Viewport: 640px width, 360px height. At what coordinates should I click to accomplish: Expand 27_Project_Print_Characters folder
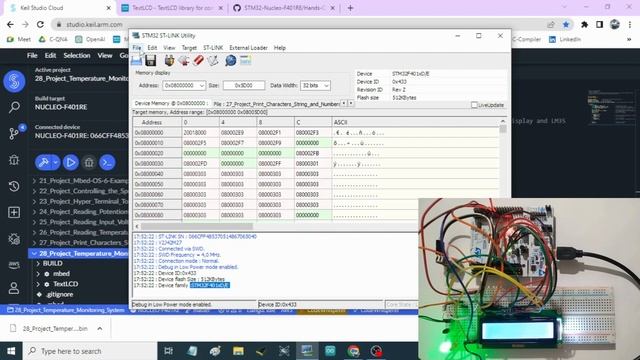34,242
